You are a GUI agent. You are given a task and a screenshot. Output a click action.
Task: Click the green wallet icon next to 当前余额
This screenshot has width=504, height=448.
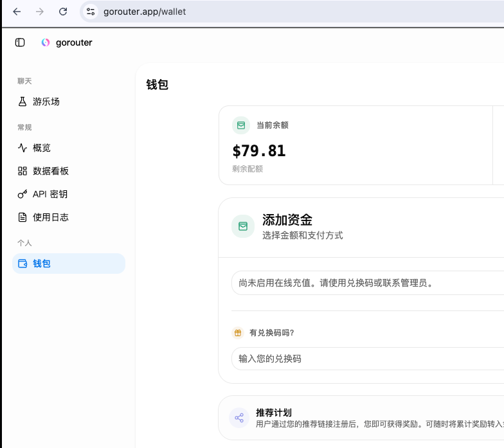coord(241,125)
